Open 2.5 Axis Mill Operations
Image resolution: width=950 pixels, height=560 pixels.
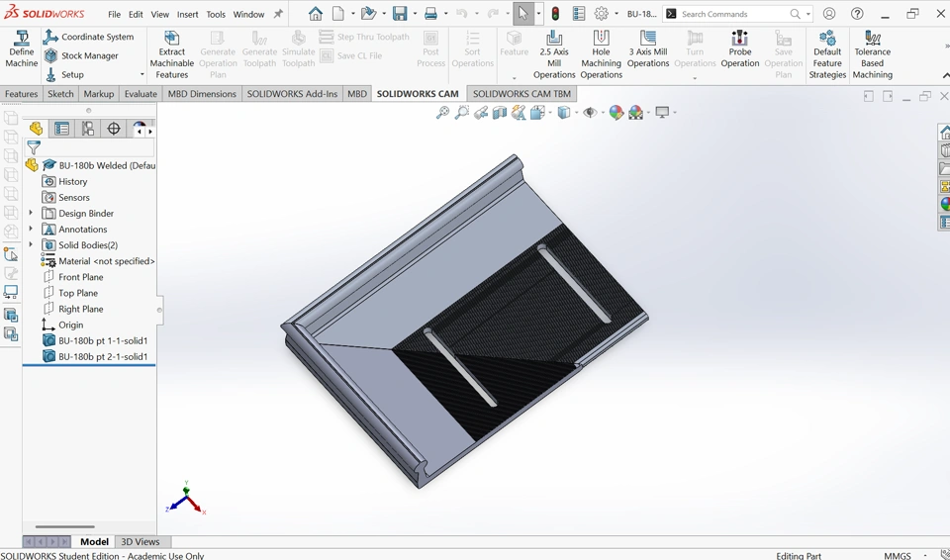(554, 55)
